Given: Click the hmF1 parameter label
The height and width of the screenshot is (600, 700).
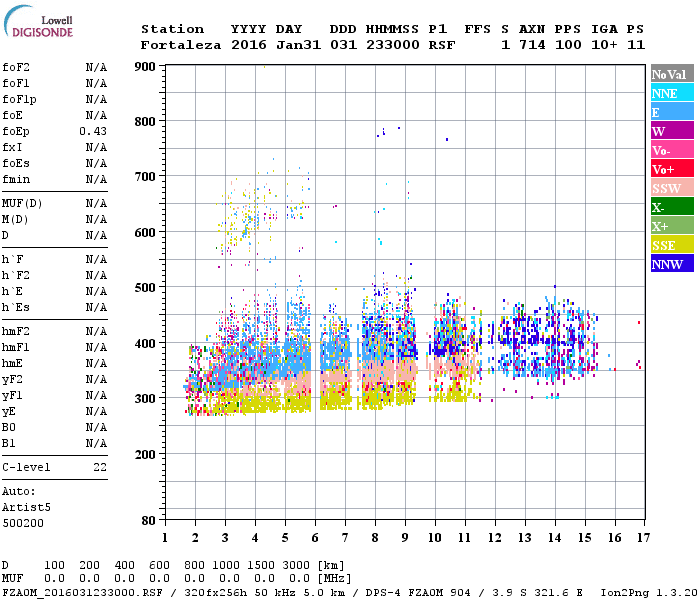Looking at the screenshot, I should pyautogui.click(x=16, y=347).
